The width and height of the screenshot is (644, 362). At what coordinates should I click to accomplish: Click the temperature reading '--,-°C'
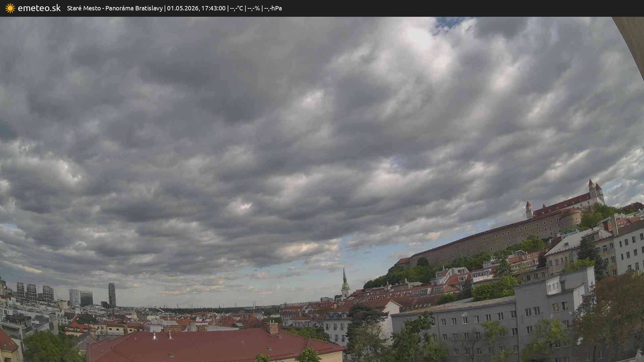coord(236,8)
